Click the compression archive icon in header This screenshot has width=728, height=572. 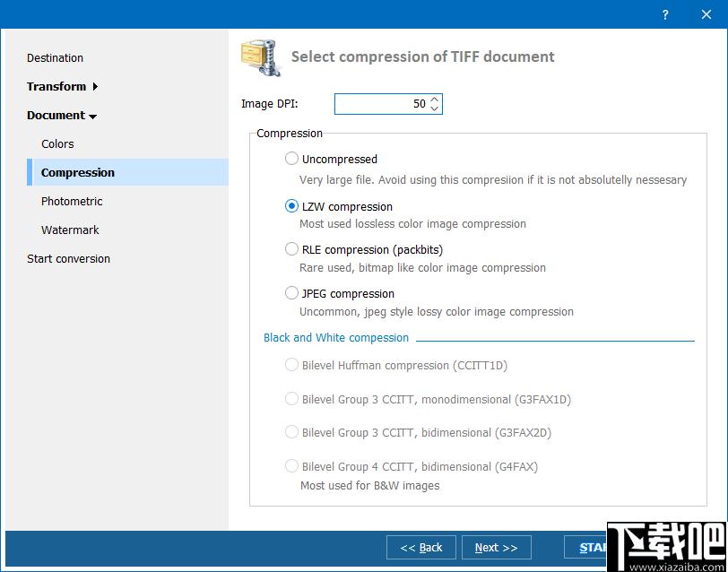click(x=261, y=57)
